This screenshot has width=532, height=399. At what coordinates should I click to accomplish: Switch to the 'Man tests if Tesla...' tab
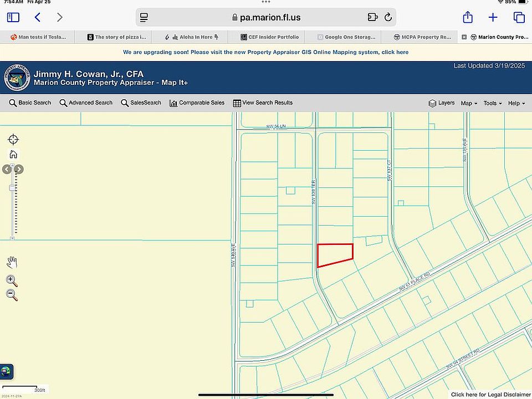tap(38, 37)
